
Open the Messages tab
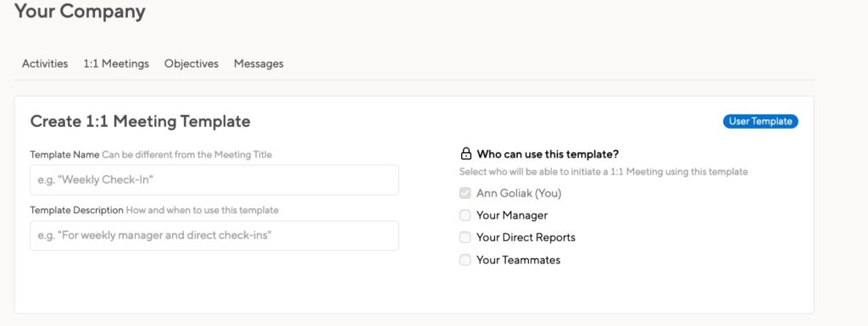tap(259, 64)
